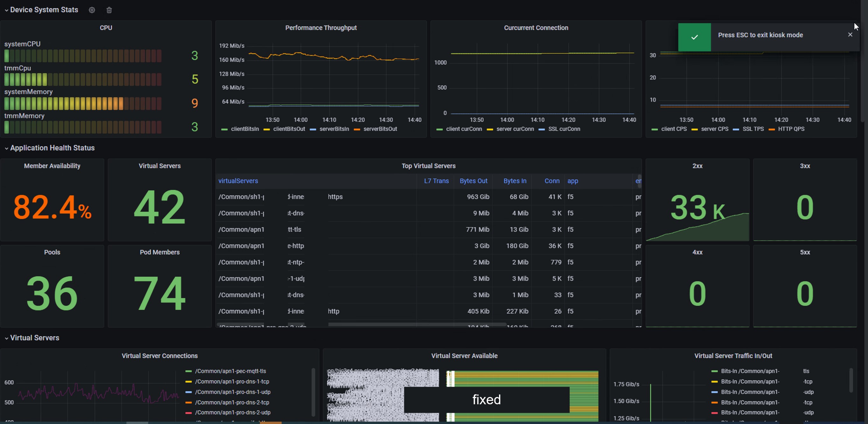This screenshot has height=424, width=868.
Task: Toggle HTTP QPS legend entry
Action: click(791, 129)
